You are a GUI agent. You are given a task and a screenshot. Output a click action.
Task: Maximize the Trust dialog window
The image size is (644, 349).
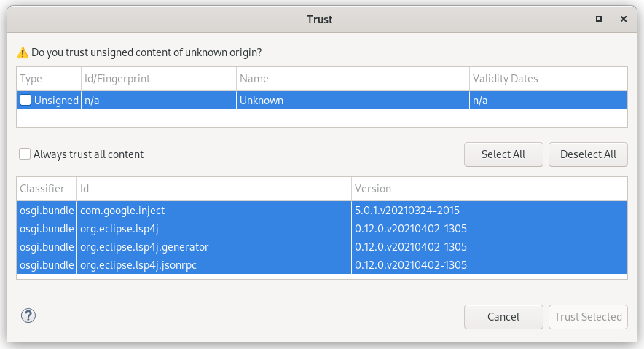(599, 19)
